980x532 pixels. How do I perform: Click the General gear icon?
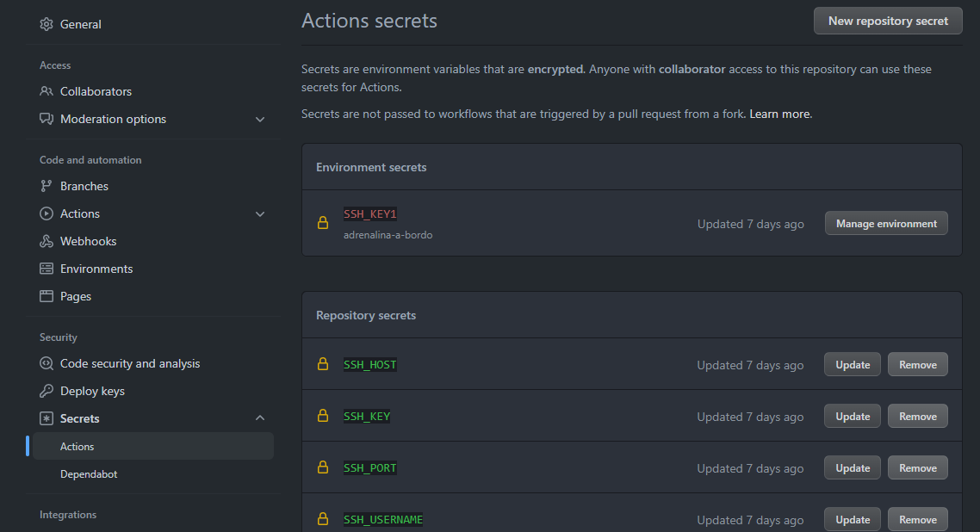click(x=47, y=24)
